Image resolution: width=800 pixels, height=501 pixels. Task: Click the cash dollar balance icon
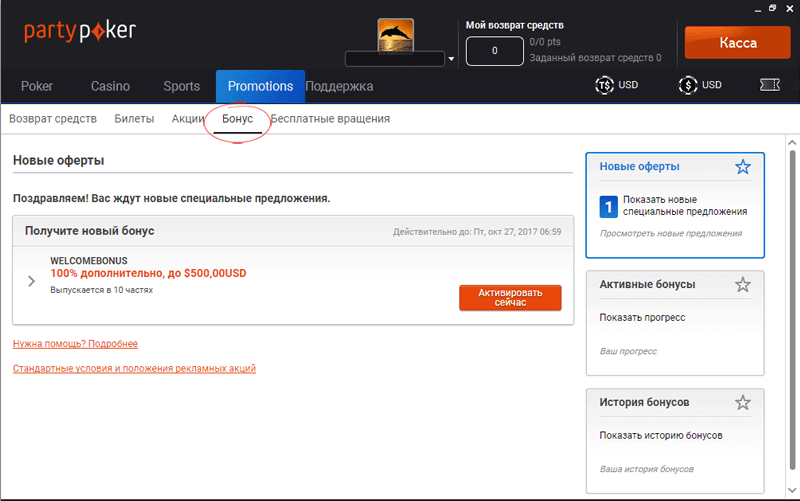[687, 86]
